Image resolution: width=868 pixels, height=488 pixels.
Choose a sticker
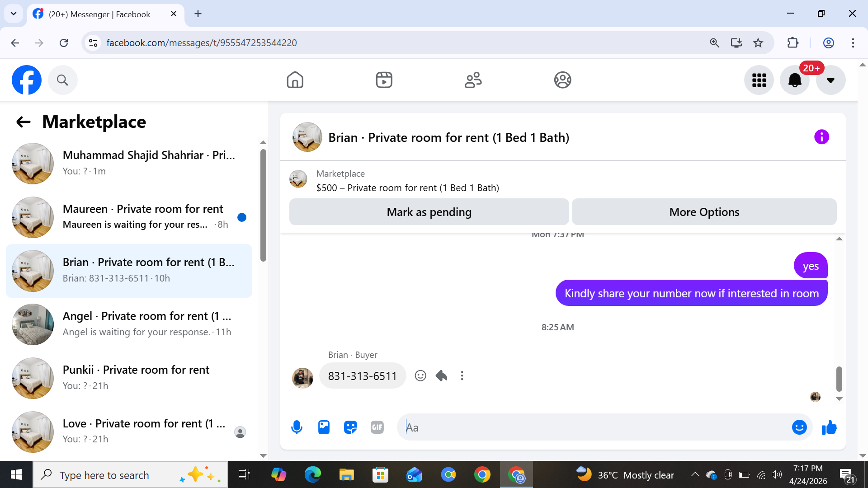pyautogui.click(x=350, y=427)
